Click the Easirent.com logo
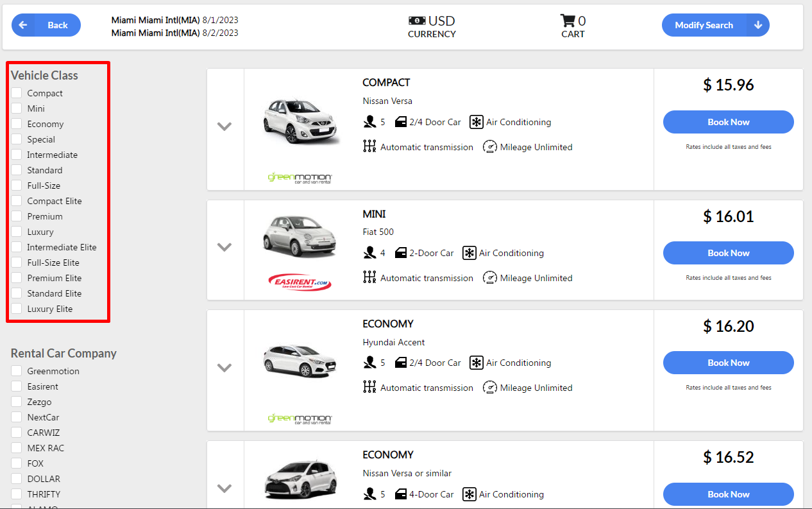The image size is (812, 509). click(x=300, y=281)
